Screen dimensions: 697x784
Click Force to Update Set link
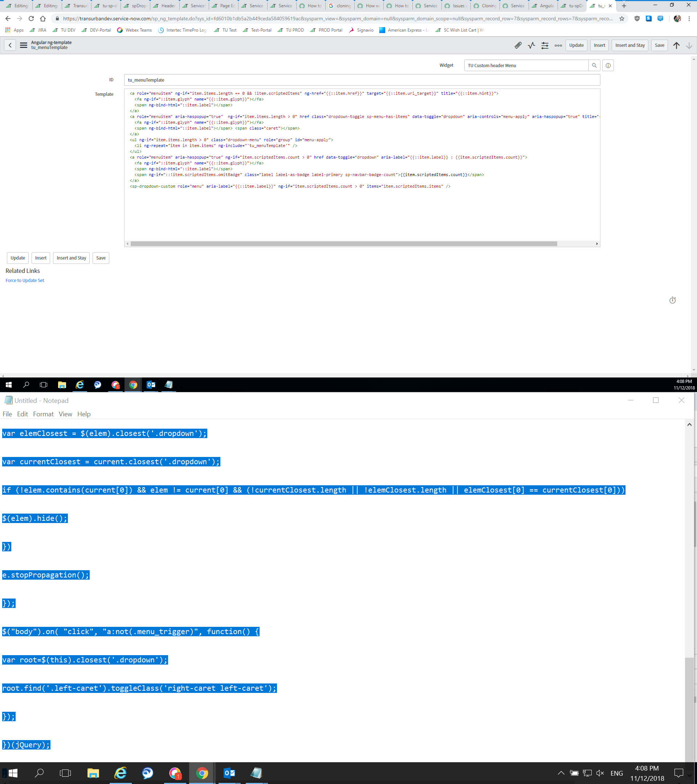pos(25,280)
